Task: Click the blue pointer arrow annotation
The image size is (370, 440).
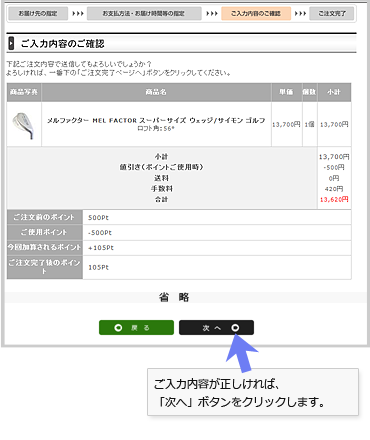Action: tap(241, 353)
